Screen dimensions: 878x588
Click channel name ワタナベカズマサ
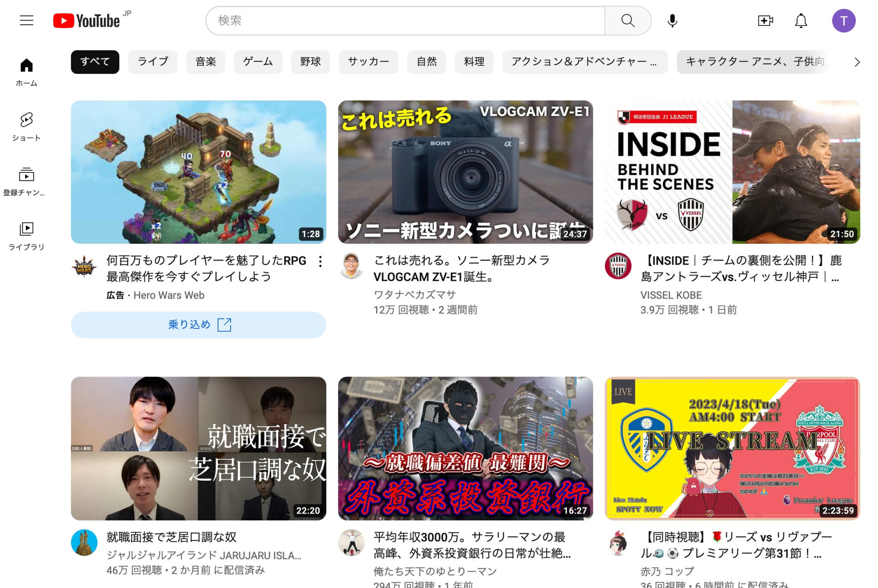point(415,295)
